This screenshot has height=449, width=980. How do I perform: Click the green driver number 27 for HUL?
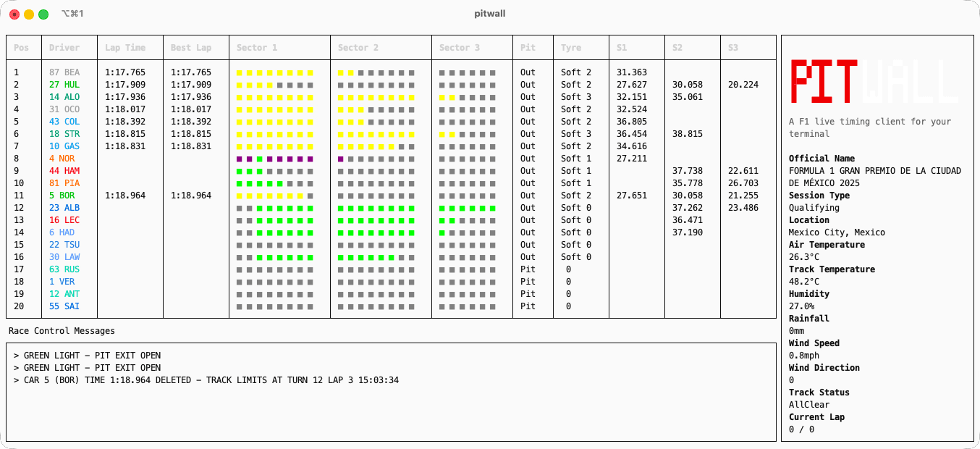coord(54,84)
